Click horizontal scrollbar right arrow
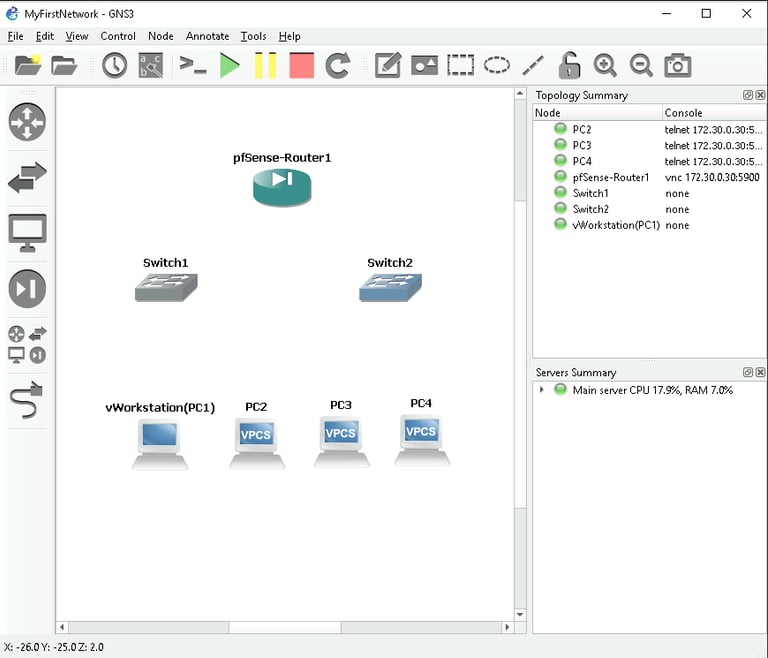Screen dimensions: 768x658 pyautogui.click(x=507, y=627)
